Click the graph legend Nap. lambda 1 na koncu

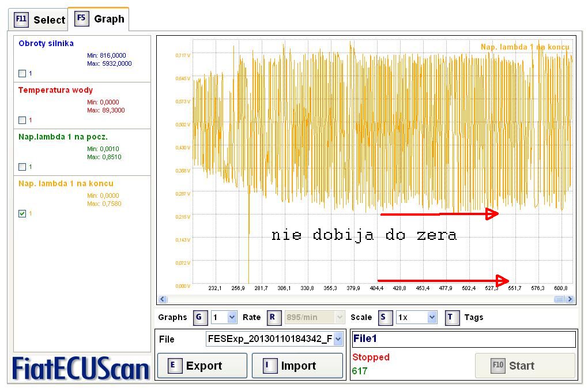(x=525, y=47)
